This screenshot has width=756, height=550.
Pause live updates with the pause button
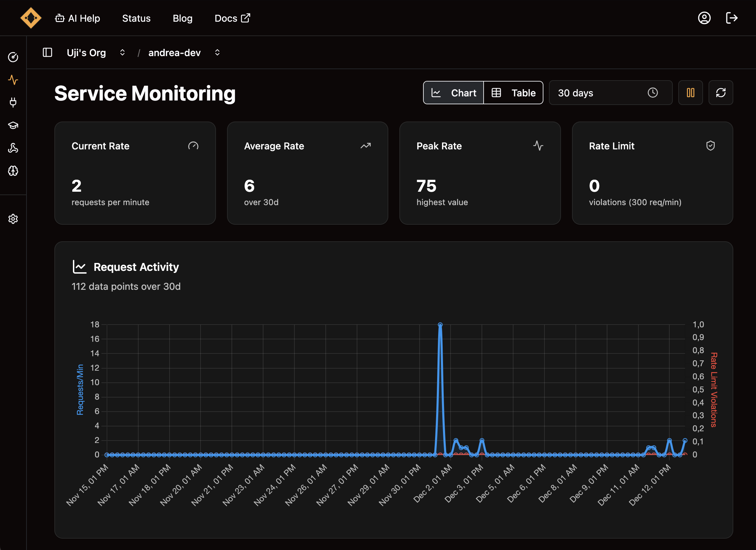click(690, 93)
